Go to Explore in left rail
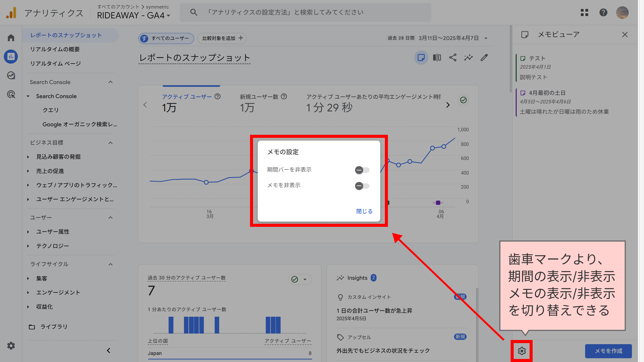 pos(11,75)
